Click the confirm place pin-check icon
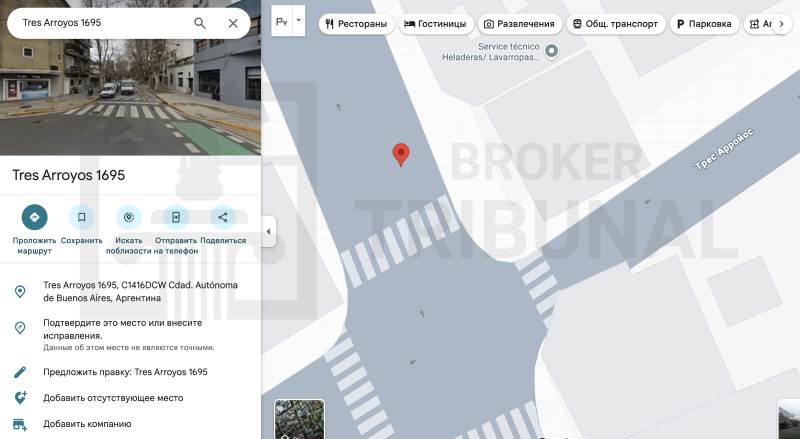This screenshot has height=439, width=800. click(x=20, y=328)
